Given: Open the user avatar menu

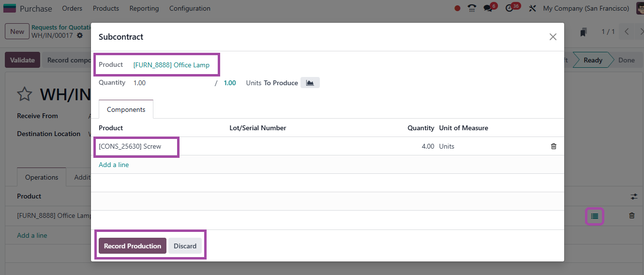Looking at the screenshot, I should click(x=640, y=8).
